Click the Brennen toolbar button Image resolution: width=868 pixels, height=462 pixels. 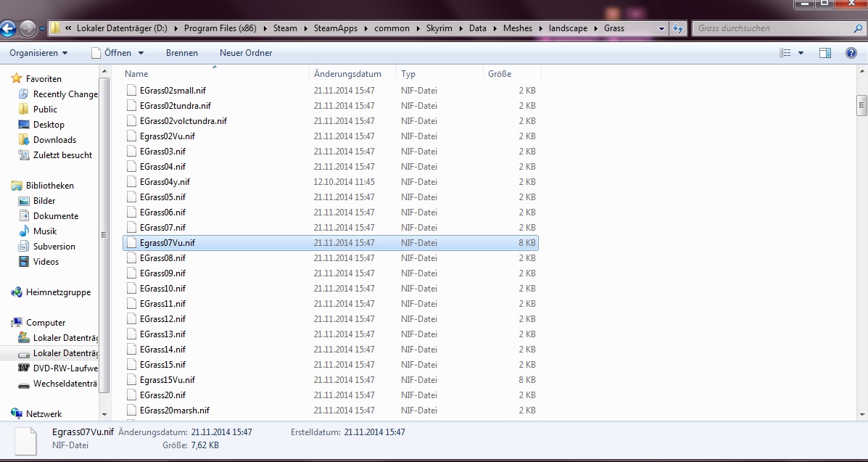coord(181,53)
